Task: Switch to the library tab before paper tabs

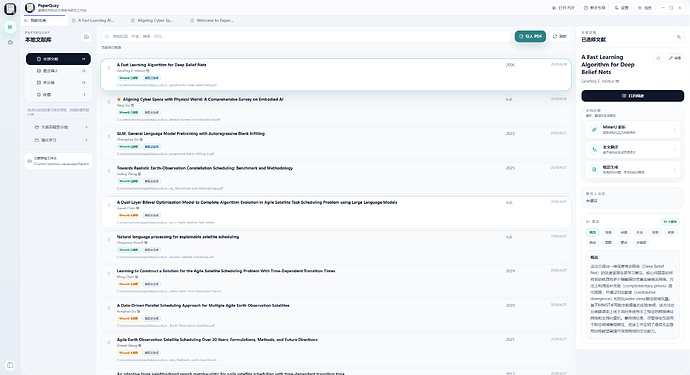Action: (44, 20)
